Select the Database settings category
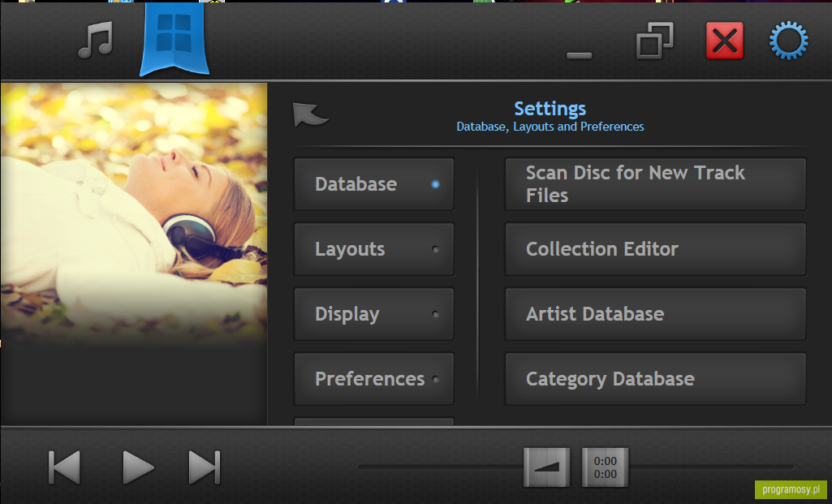832x504 pixels. pyautogui.click(x=374, y=184)
